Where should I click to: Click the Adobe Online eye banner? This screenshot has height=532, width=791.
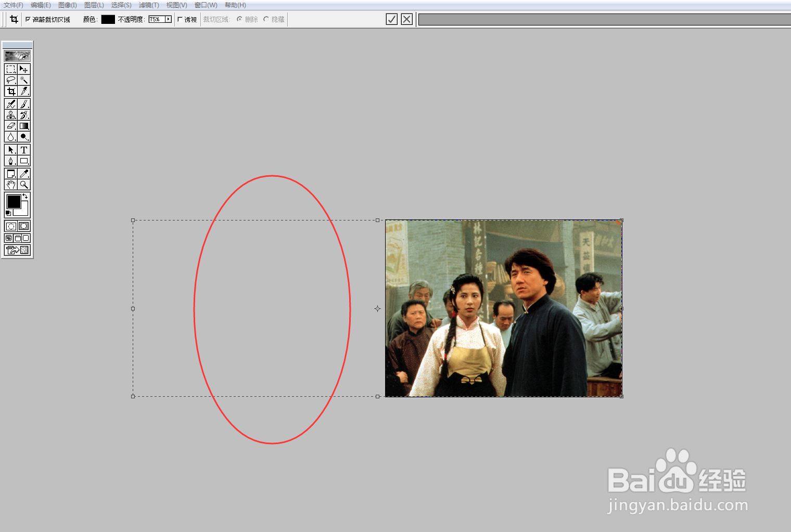(17, 56)
